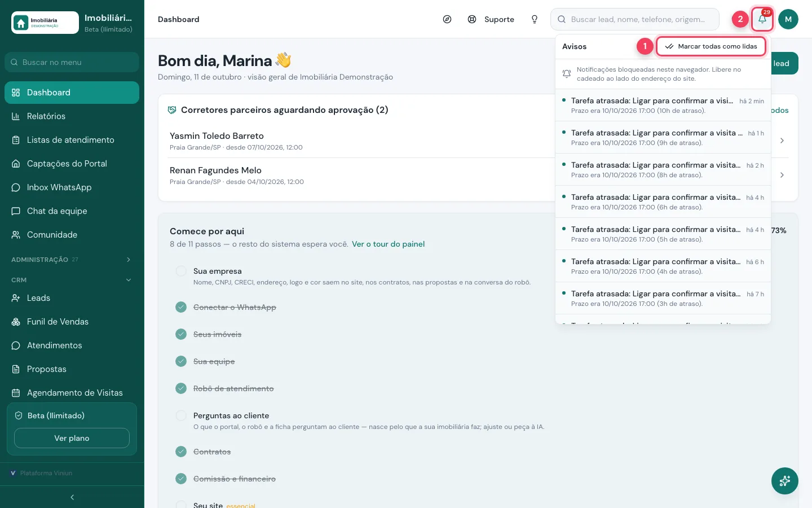This screenshot has width=812, height=508.
Task: Toggle the Conectar o WhatsApp step check
Action: pos(181,307)
